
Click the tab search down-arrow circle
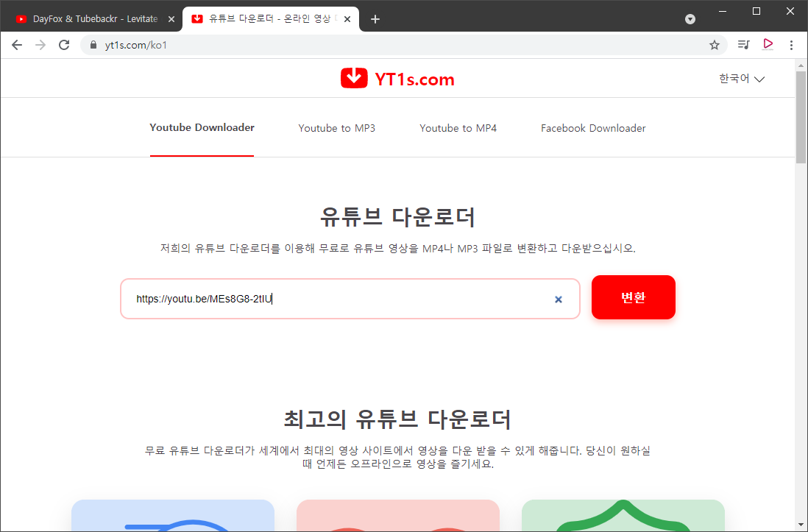click(690, 19)
